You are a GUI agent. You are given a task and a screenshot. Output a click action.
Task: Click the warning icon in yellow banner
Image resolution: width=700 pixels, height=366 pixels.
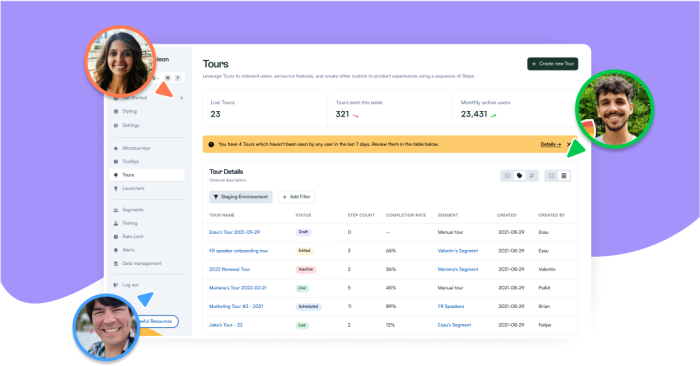coord(211,144)
